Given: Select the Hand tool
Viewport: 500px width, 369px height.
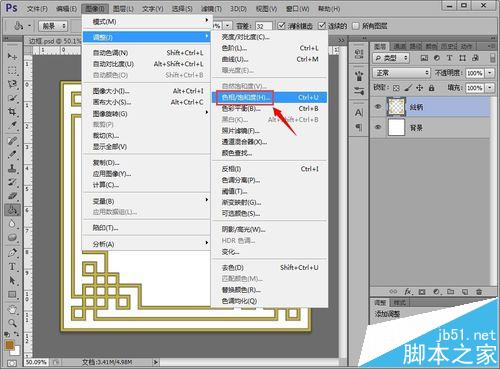Looking at the screenshot, I should [12, 309].
